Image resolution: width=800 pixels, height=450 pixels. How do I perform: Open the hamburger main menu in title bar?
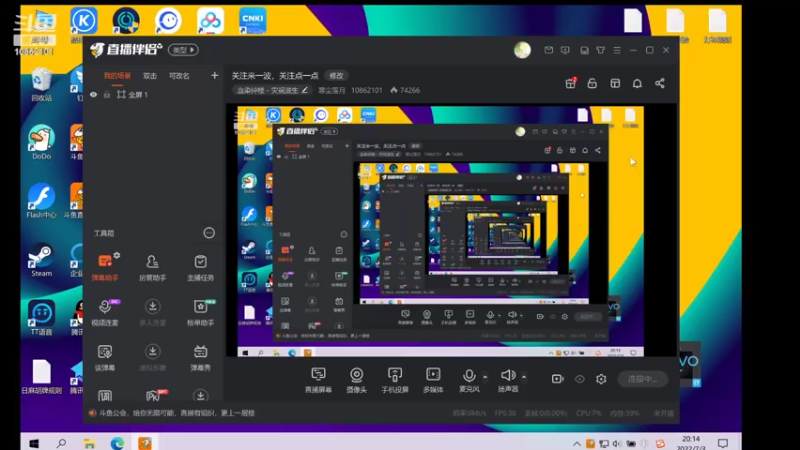click(617, 50)
